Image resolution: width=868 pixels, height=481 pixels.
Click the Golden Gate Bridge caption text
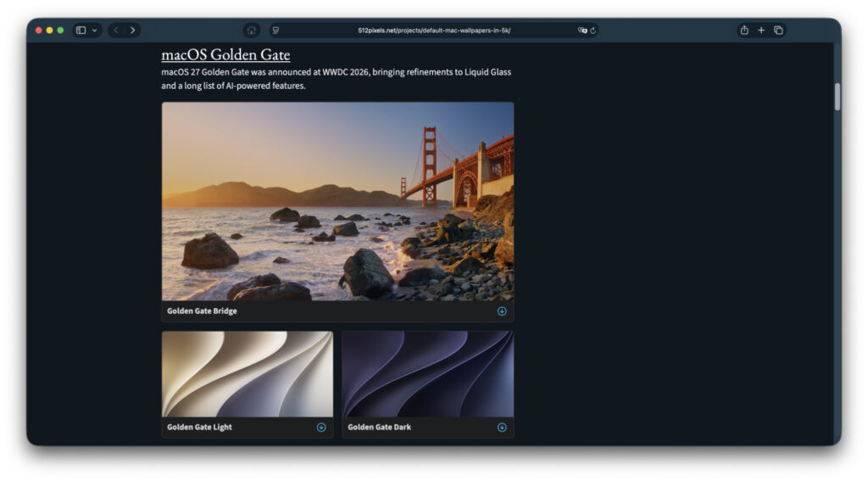pyautogui.click(x=202, y=310)
